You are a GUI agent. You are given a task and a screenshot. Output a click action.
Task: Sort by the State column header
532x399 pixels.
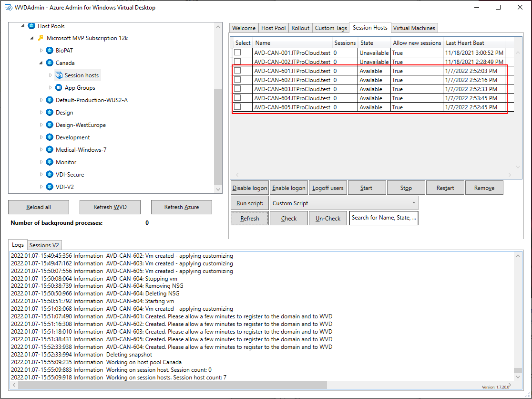[374, 43]
